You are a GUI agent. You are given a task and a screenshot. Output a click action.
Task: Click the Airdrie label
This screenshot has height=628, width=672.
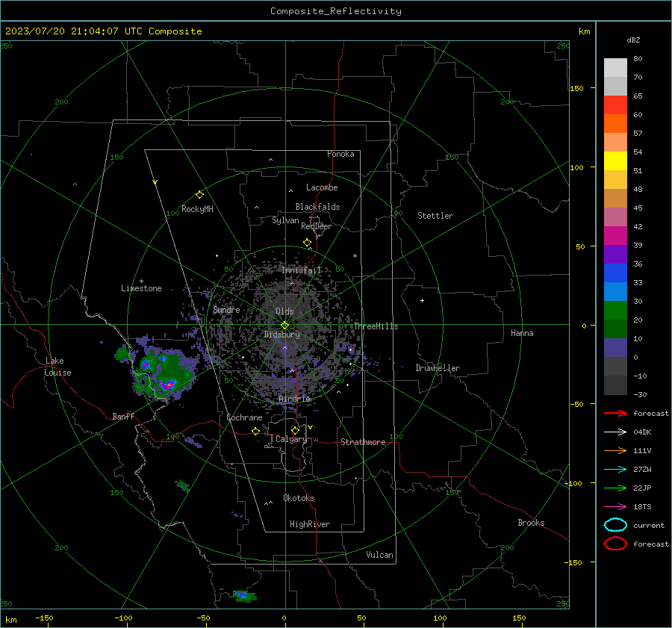pyautogui.click(x=294, y=399)
